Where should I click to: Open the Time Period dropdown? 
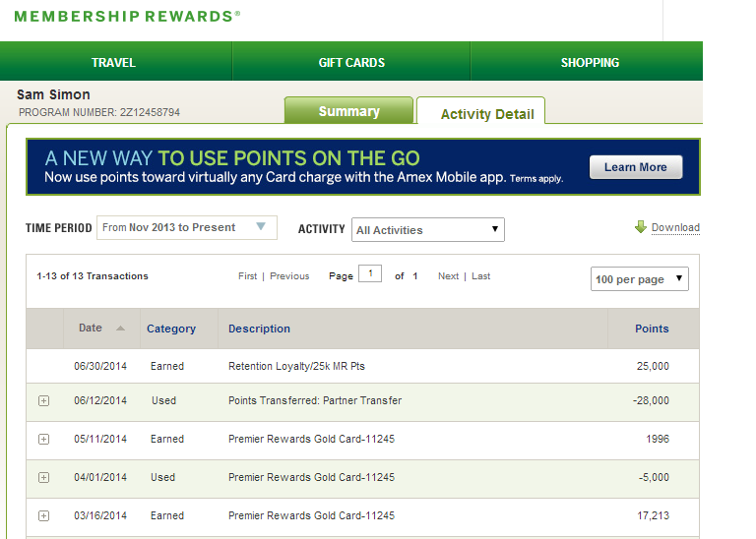pyautogui.click(x=187, y=227)
